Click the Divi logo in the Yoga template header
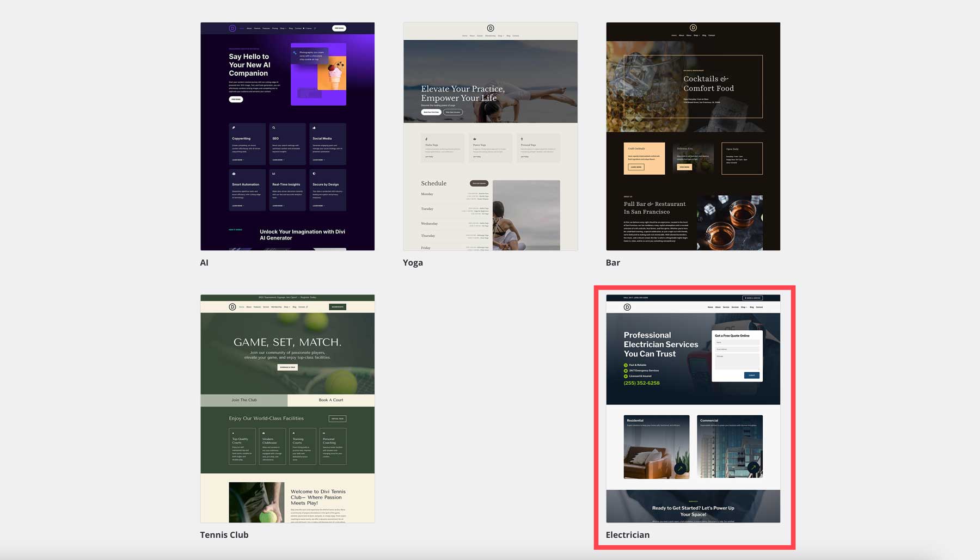Viewport: 980px width, 560px height. pos(490,28)
